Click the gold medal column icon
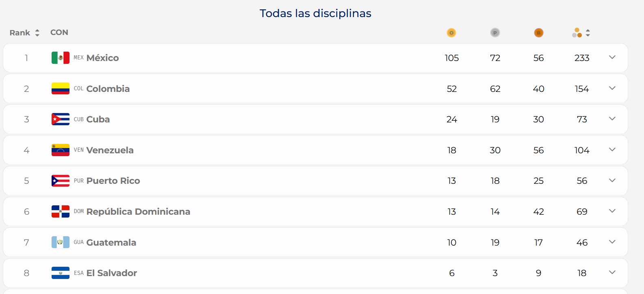 [x=451, y=33]
